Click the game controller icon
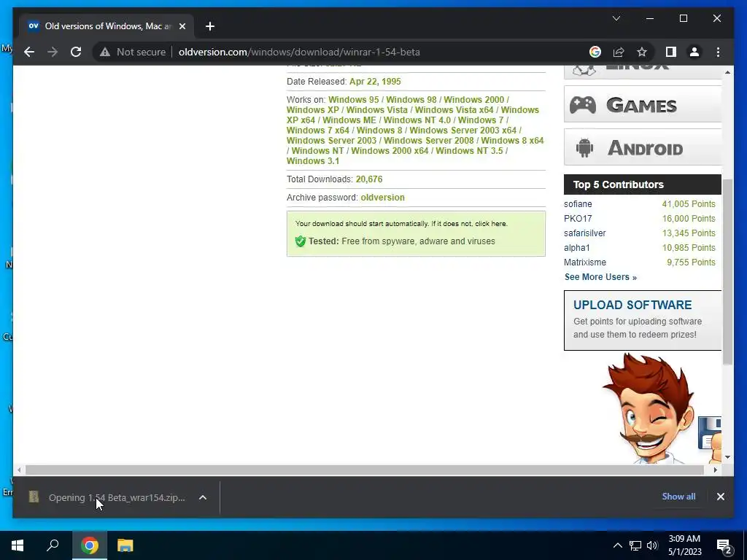747x560 pixels. click(x=583, y=105)
